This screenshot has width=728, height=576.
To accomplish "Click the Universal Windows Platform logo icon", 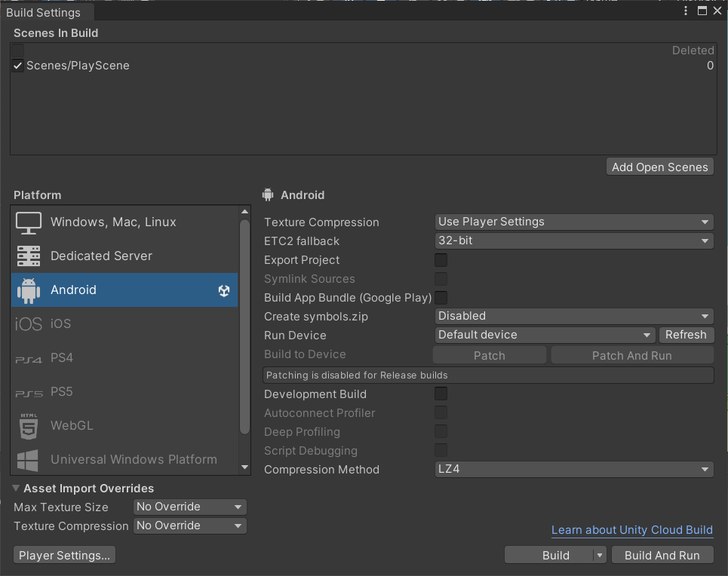I will point(28,461).
